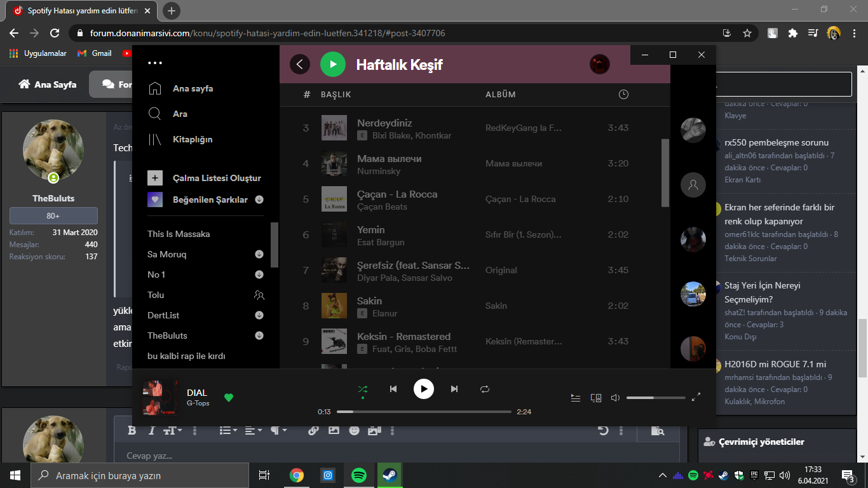868x488 pixels.
Task: Toggle repeat in the Spotify player
Action: point(485,389)
